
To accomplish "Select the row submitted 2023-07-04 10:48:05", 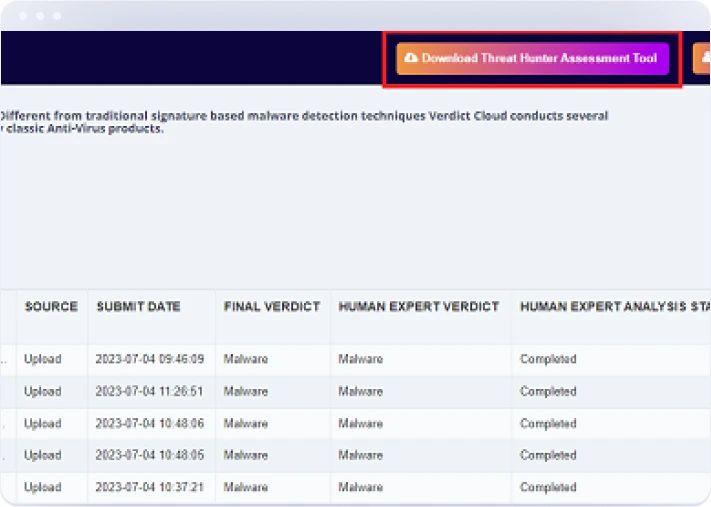I will click(x=150, y=455).
